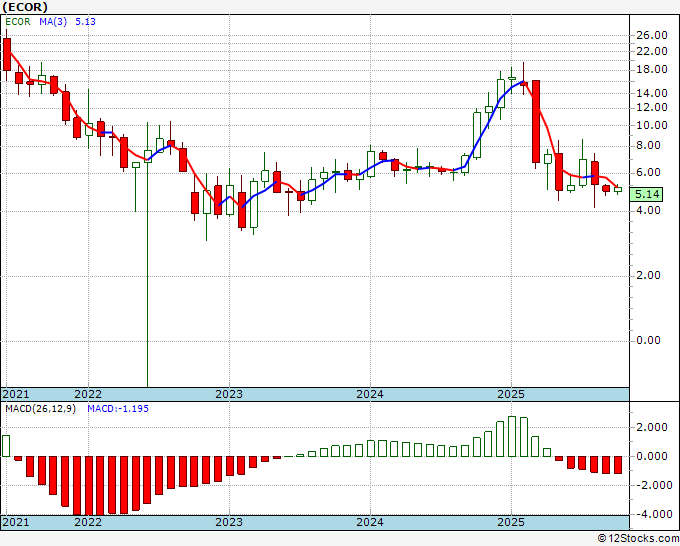Click 2024 on the price chart timeline
Image resolution: width=680 pixels, height=546 pixels.
pos(370,394)
